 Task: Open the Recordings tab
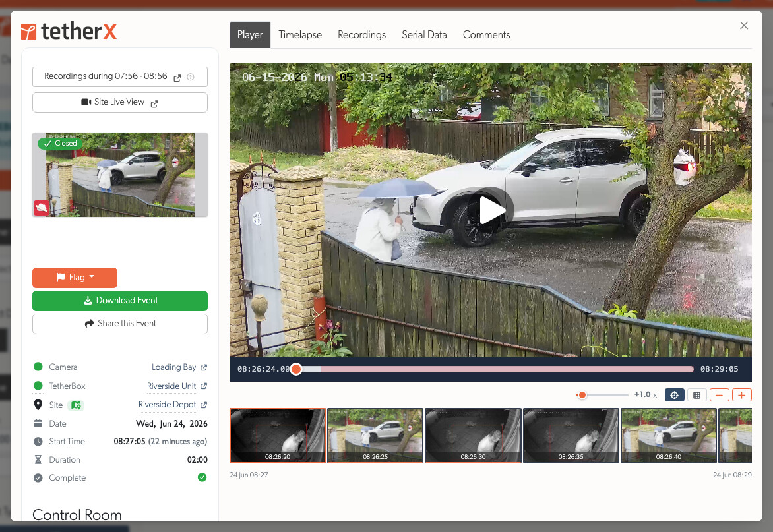click(x=362, y=35)
